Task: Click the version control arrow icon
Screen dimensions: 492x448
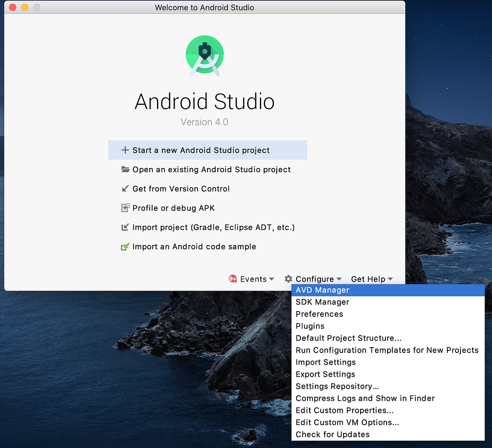Action: [125, 189]
